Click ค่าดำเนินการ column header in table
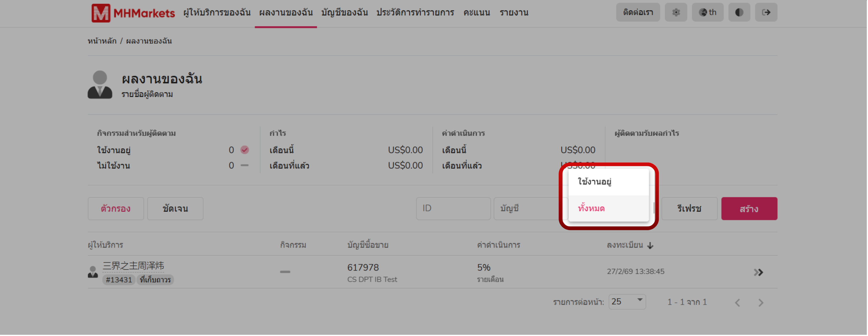This screenshot has width=868, height=336. pyautogui.click(x=498, y=245)
